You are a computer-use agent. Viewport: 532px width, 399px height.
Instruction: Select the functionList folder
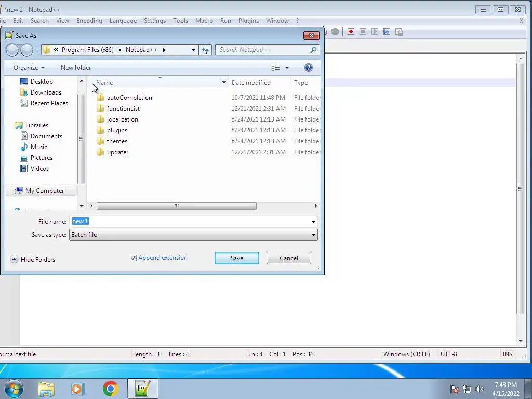pyautogui.click(x=123, y=108)
